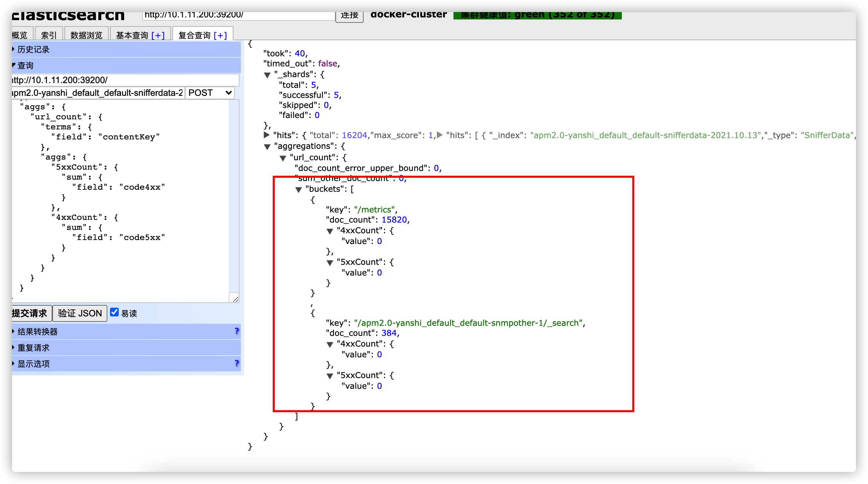
Task: Toggle the 易读 checkbox
Action: (x=115, y=312)
